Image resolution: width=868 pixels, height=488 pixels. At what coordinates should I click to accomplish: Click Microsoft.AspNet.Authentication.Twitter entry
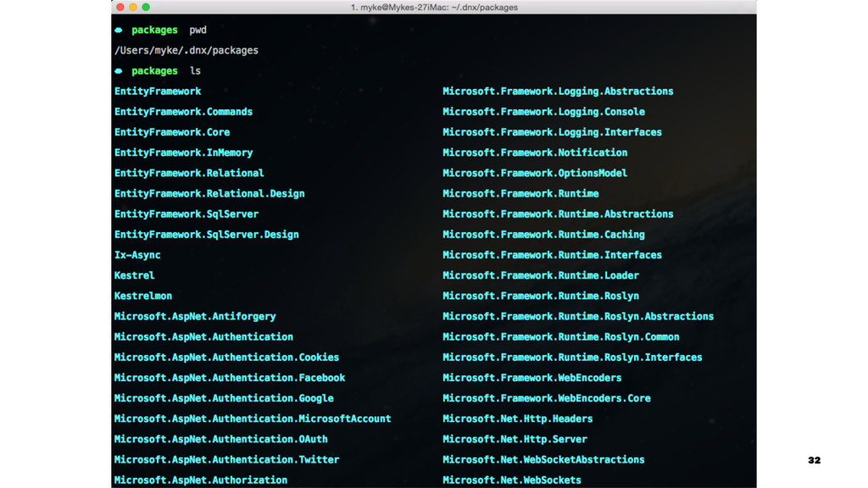coord(226,460)
